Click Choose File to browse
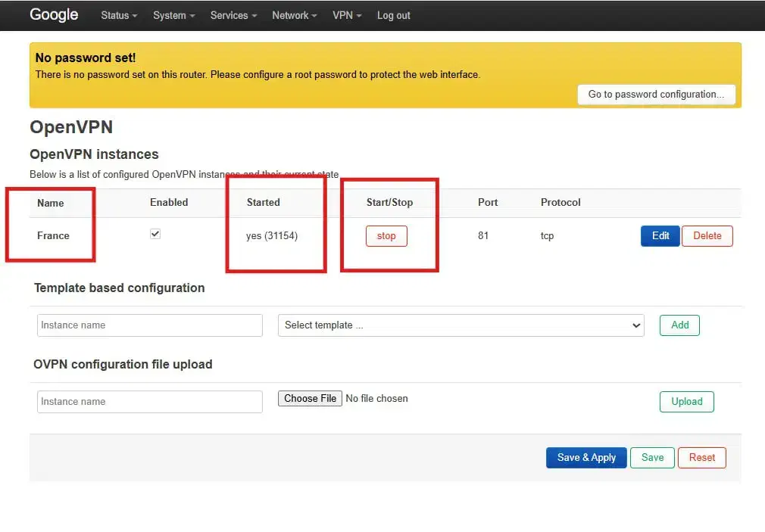The image size is (765, 532). [310, 399]
